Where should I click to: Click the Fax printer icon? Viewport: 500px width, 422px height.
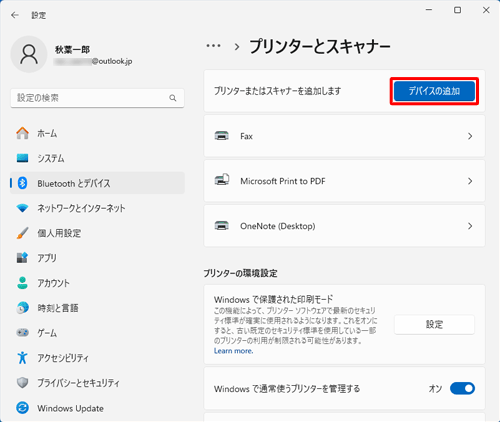(x=222, y=136)
